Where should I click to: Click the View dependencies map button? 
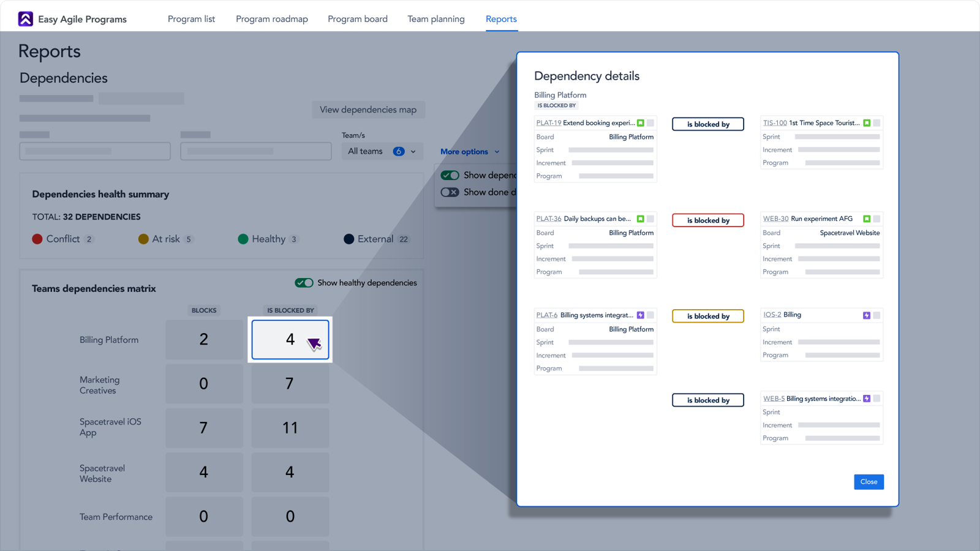pos(368,110)
